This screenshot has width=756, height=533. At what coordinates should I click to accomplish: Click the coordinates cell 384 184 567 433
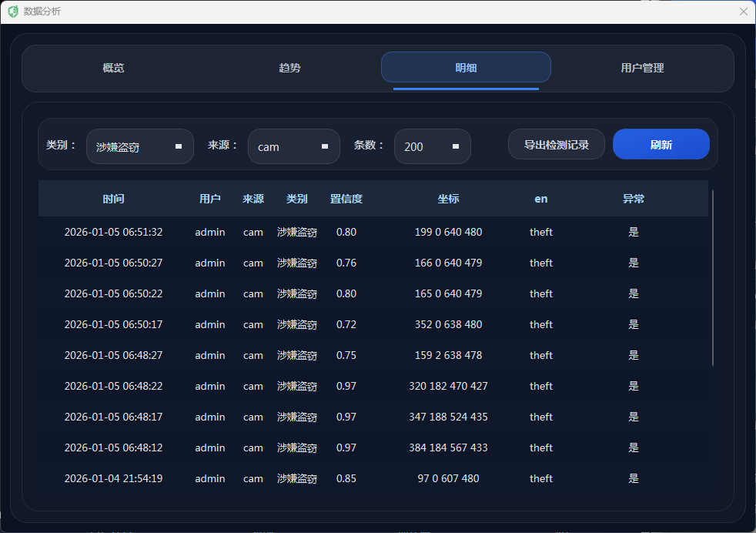pos(448,448)
